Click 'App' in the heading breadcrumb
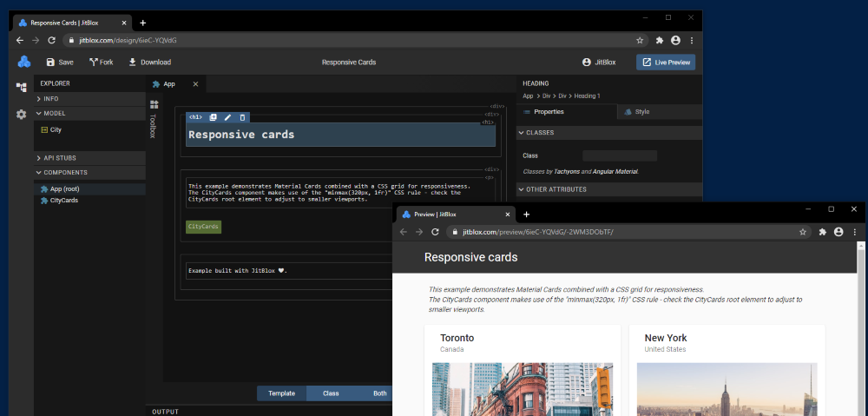Image resolution: width=868 pixels, height=416 pixels. [x=528, y=96]
